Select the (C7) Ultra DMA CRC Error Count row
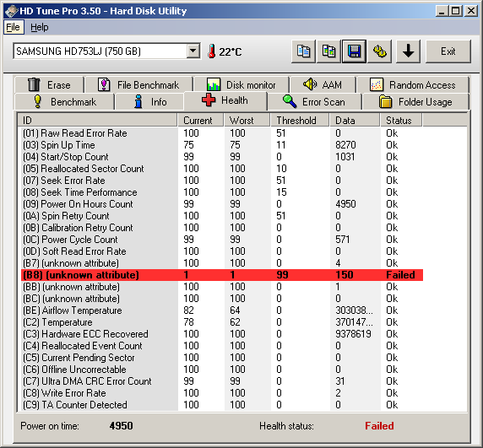 (x=222, y=381)
